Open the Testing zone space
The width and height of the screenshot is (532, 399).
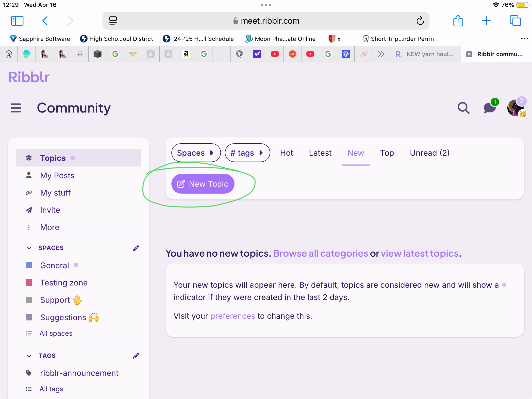pos(64,283)
